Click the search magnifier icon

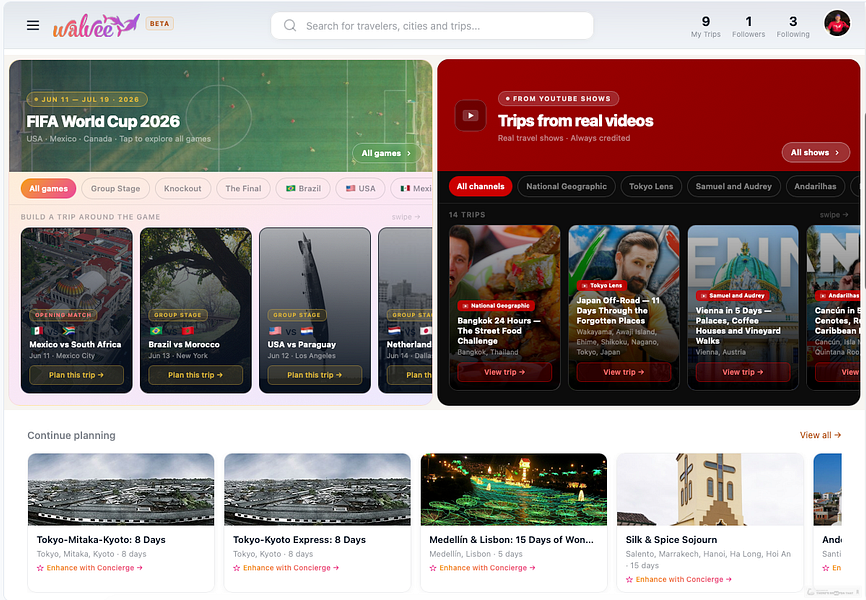tap(289, 25)
